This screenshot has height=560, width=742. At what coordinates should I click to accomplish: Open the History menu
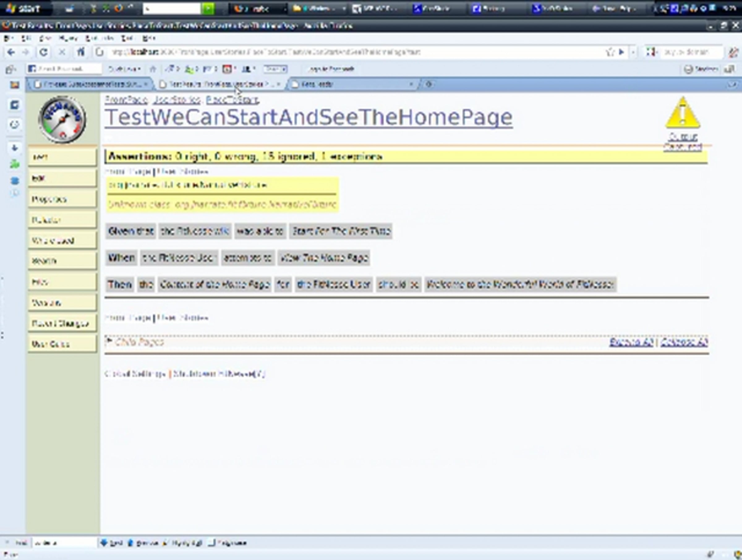pyautogui.click(x=68, y=38)
